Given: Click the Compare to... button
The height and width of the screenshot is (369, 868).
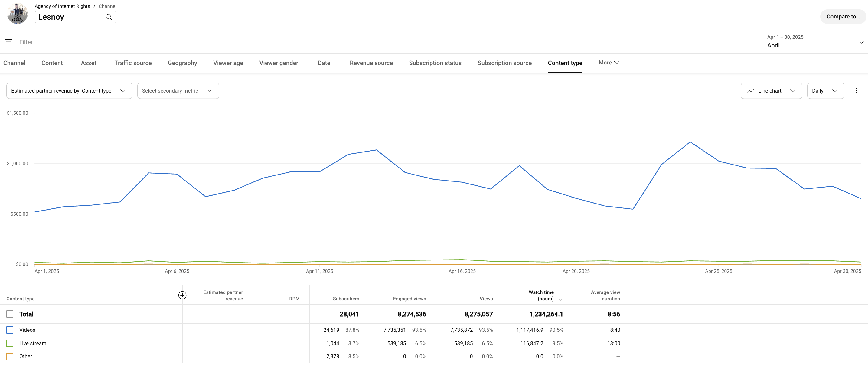Looking at the screenshot, I should [843, 17].
